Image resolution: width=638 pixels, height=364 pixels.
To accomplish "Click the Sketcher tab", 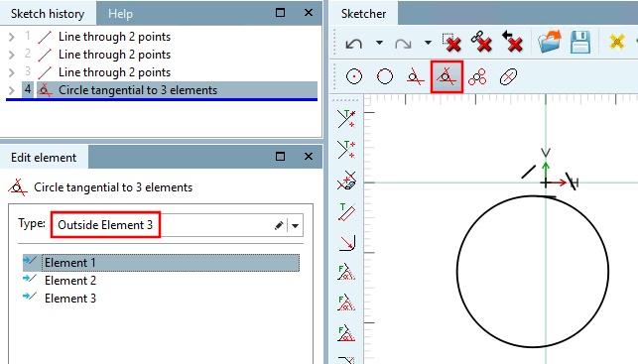I will pos(363,14).
